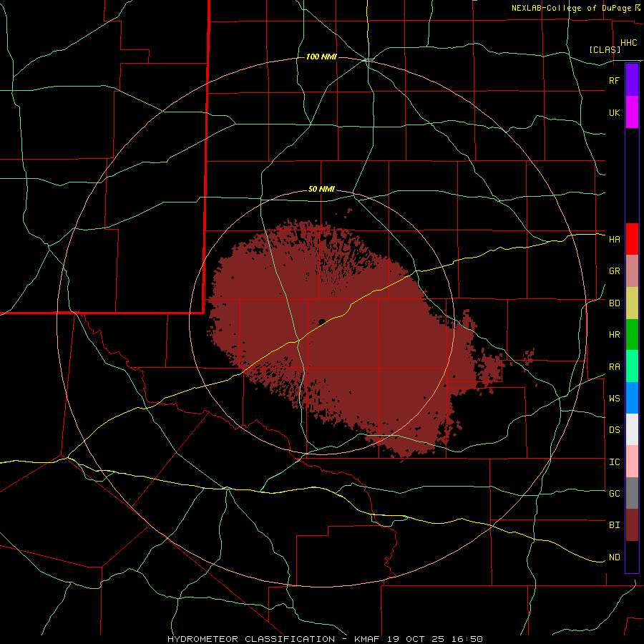The height and width of the screenshot is (644, 644).
Task: Click the WS blue legend swatch
Action: (x=632, y=398)
